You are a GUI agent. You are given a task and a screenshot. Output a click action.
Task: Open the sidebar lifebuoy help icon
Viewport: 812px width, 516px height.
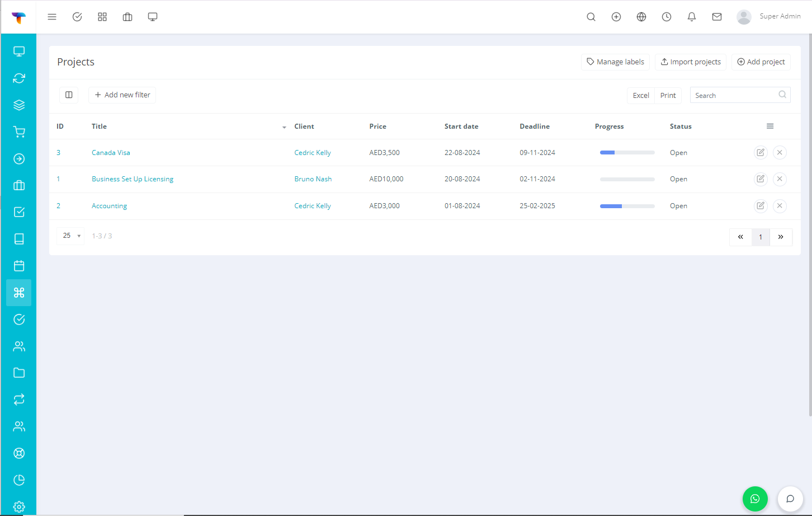coord(19,453)
